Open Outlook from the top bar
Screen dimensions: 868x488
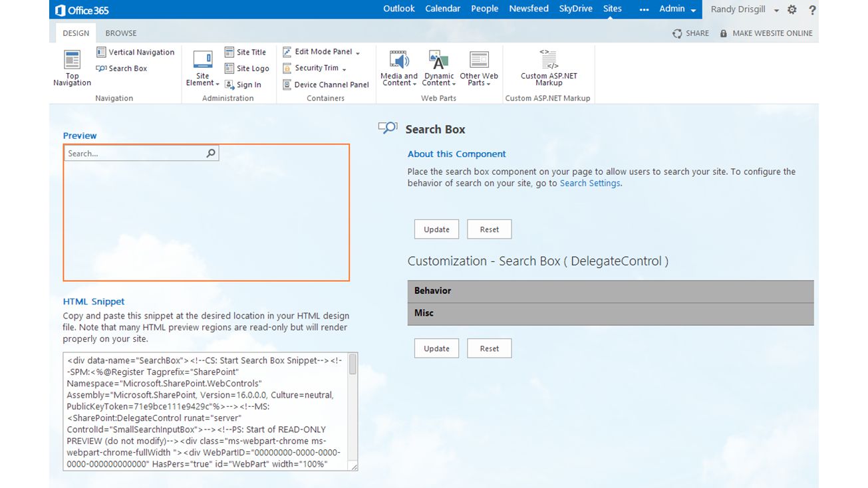click(x=399, y=9)
